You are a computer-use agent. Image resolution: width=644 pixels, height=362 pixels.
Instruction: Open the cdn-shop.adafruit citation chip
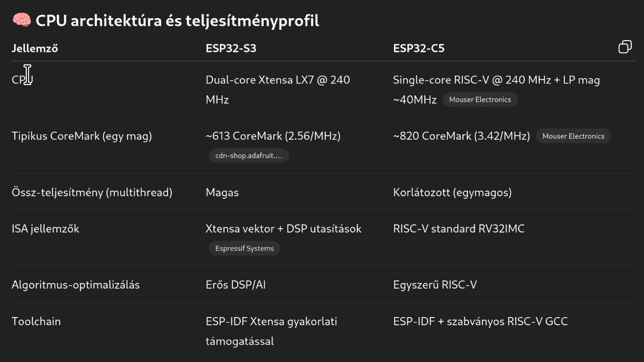(x=249, y=156)
